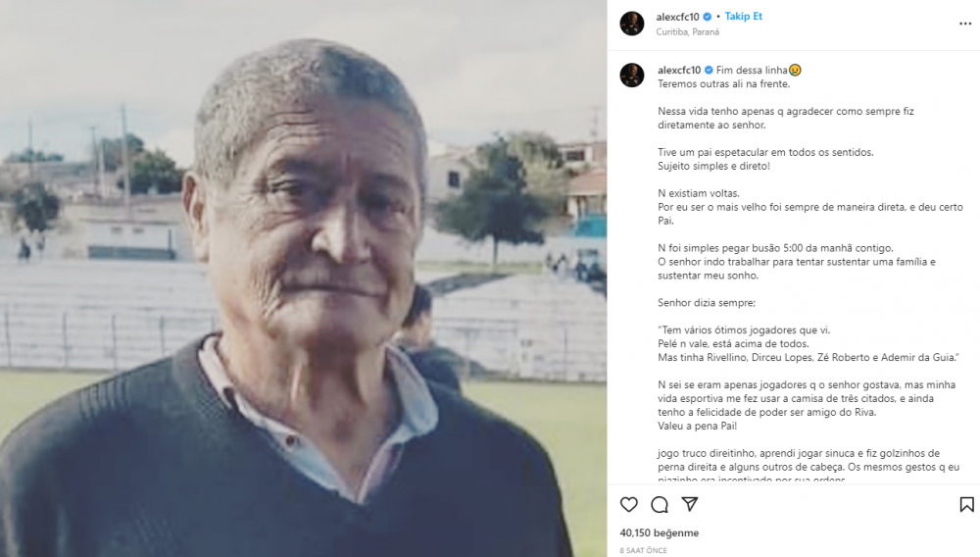View the 40,150 beğenme likes list
Image resolution: width=980 pixels, height=557 pixels.
click(x=660, y=532)
